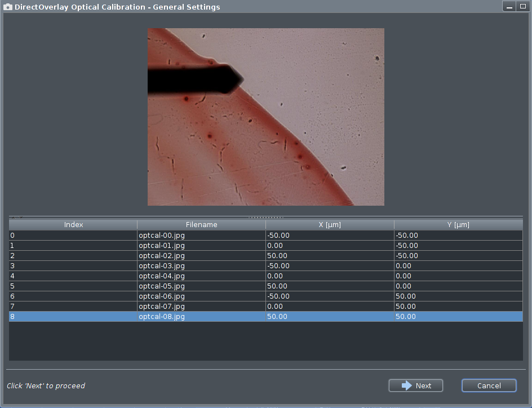
Task: Click X value in optcal-02.jpg row
Action: pos(330,256)
